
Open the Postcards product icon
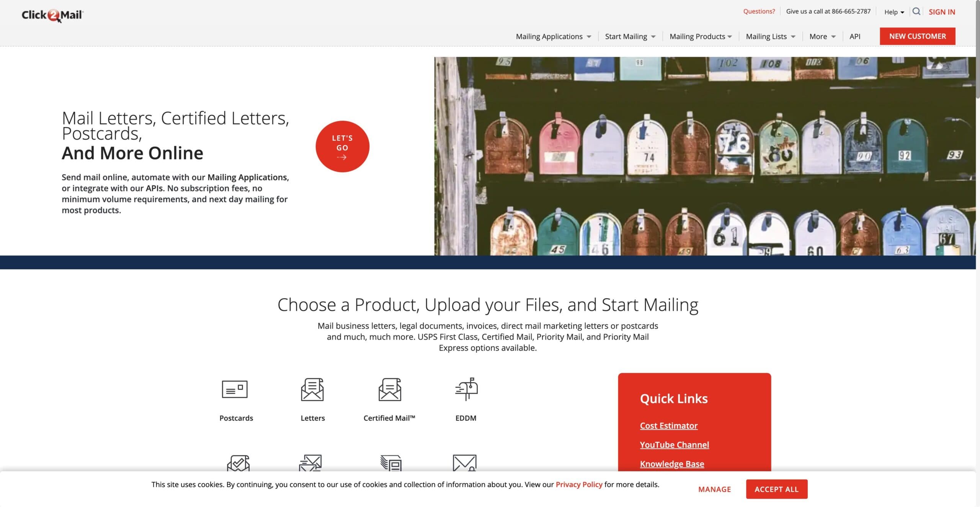235,389
